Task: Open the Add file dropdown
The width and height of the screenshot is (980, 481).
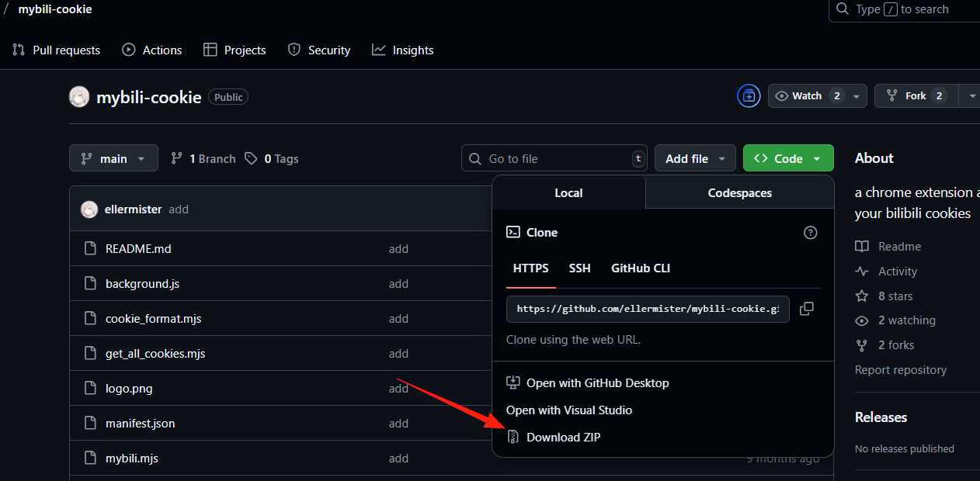Action: click(x=695, y=158)
